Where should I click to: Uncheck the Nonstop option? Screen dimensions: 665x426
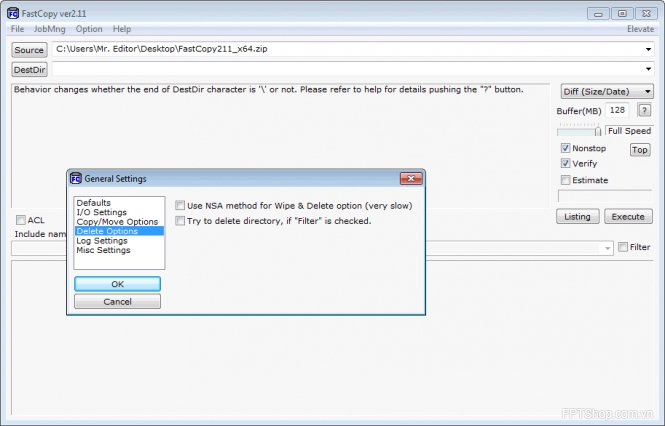point(565,148)
